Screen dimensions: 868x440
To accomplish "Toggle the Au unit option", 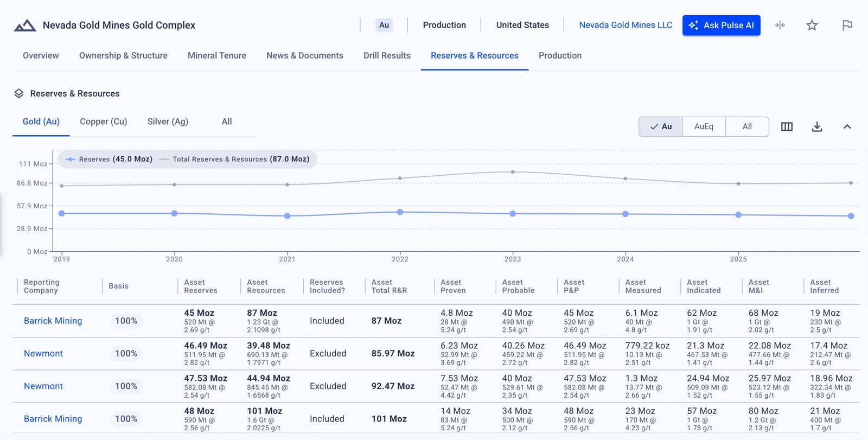I will pyautogui.click(x=661, y=126).
